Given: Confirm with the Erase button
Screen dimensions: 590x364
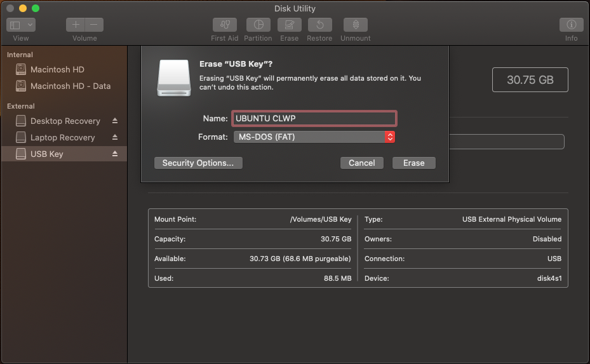Looking at the screenshot, I should coord(414,163).
